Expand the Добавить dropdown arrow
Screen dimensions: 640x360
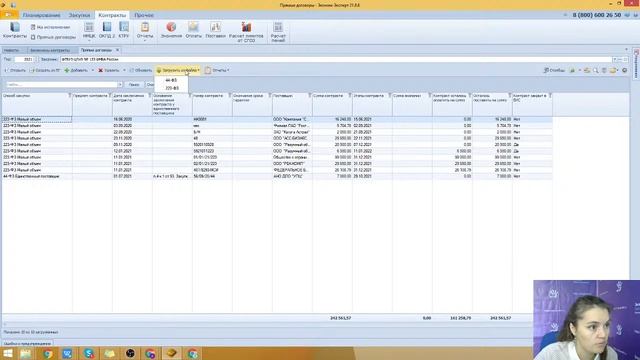pos(93,70)
